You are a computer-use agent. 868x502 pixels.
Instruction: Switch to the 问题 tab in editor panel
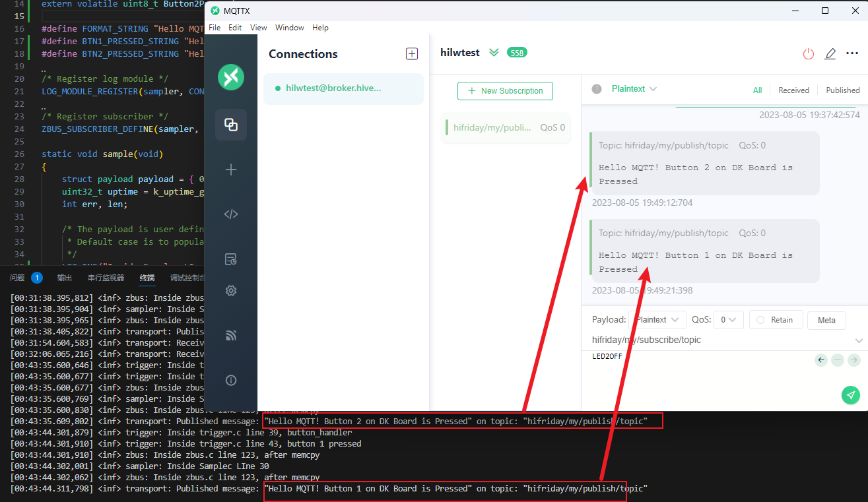coord(17,278)
